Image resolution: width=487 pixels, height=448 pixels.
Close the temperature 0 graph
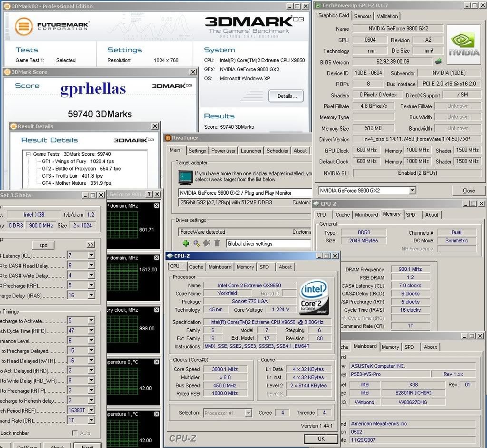(156, 362)
